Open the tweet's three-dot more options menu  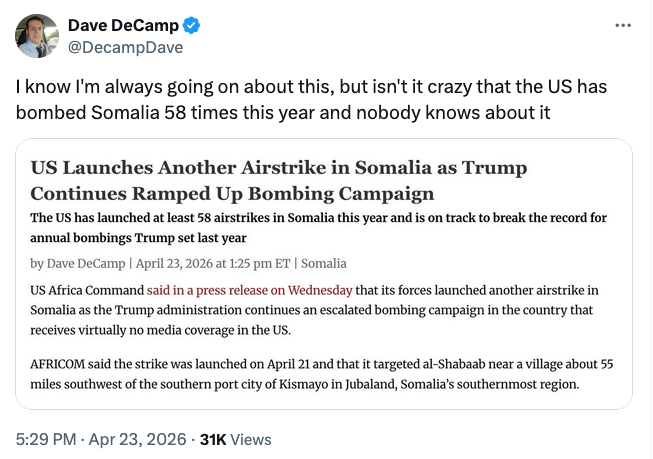tap(623, 24)
